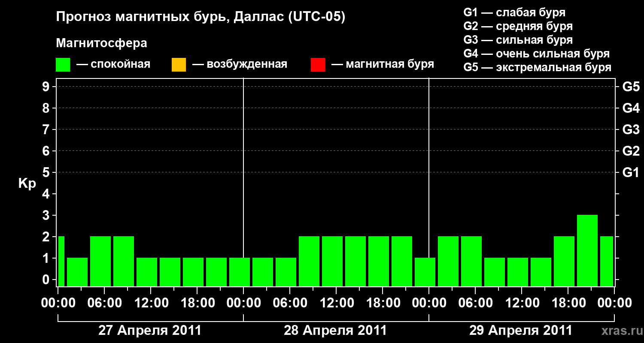This screenshot has width=644, height=343.
Task: Click the '06:00' time label above 29 Апреля
Action: pyautogui.click(x=476, y=303)
